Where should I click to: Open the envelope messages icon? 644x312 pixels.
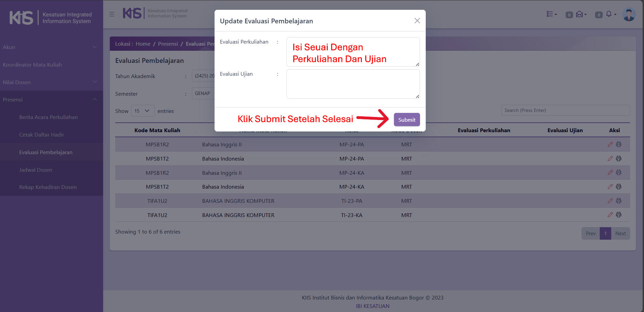pyautogui.click(x=579, y=14)
